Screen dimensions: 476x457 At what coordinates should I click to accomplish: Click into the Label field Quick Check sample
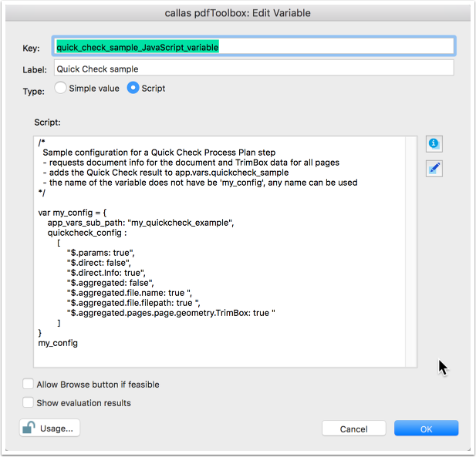pyautogui.click(x=254, y=69)
